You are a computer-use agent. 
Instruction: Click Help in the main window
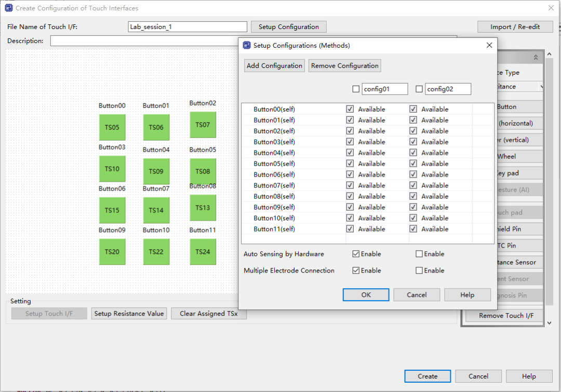(529, 376)
